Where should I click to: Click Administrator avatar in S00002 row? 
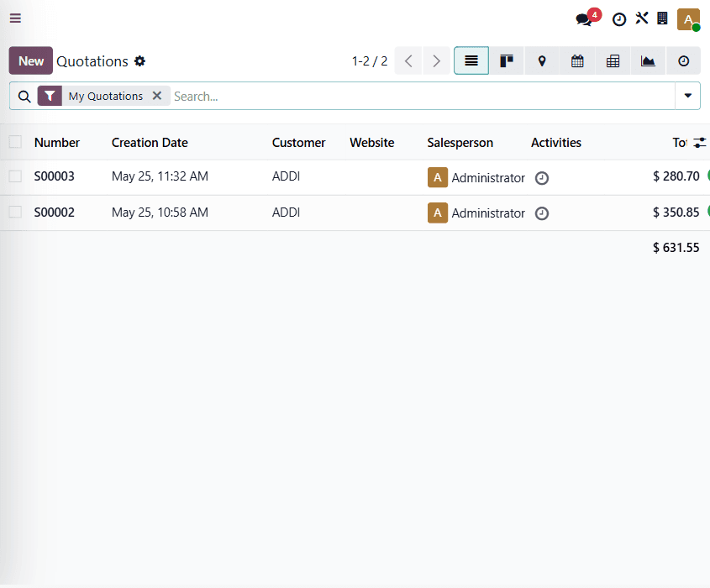click(438, 213)
